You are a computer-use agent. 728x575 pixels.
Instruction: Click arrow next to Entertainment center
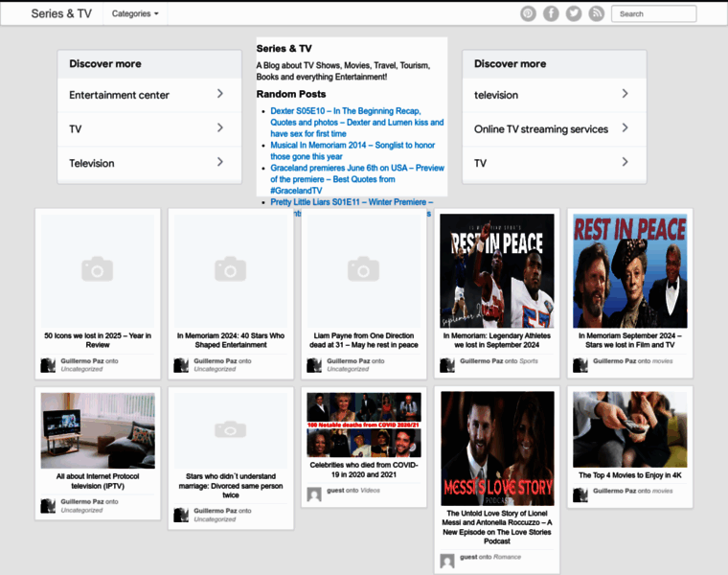click(x=220, y=94)
